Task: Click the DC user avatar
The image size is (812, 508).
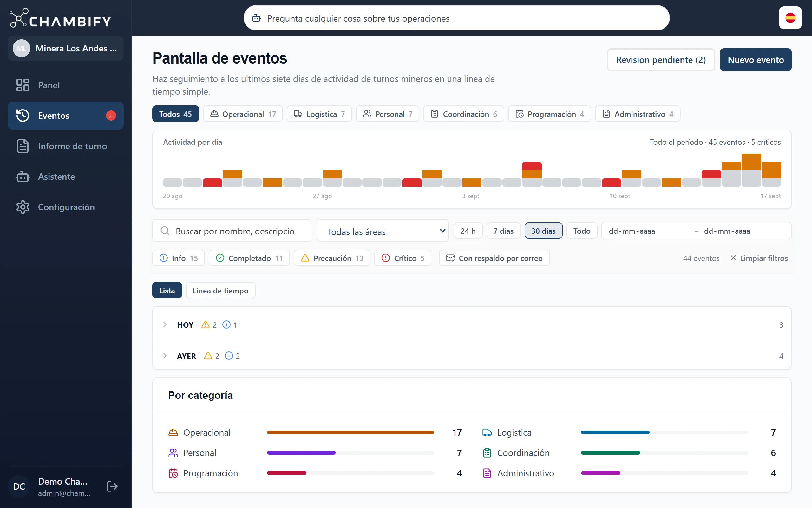Action: (19, 486)
